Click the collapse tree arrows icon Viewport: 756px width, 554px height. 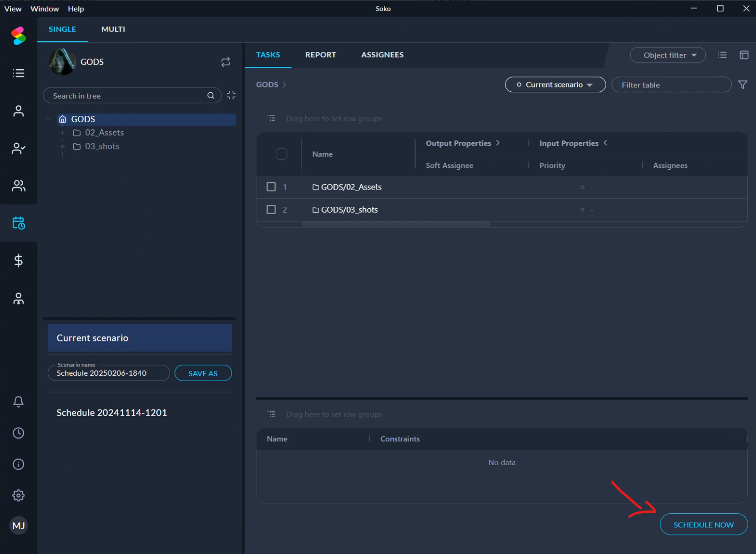pyautogui.click(x=232, y=95)
